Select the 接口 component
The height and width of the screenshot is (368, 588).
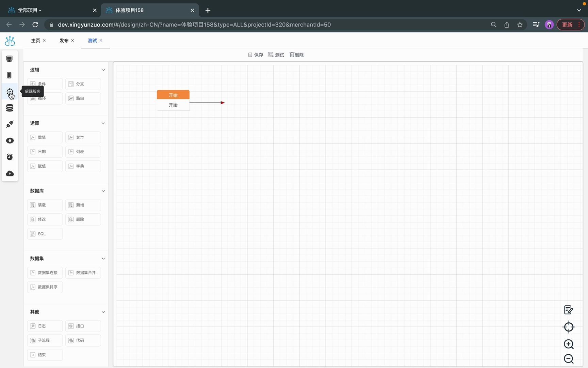[83, 326]
